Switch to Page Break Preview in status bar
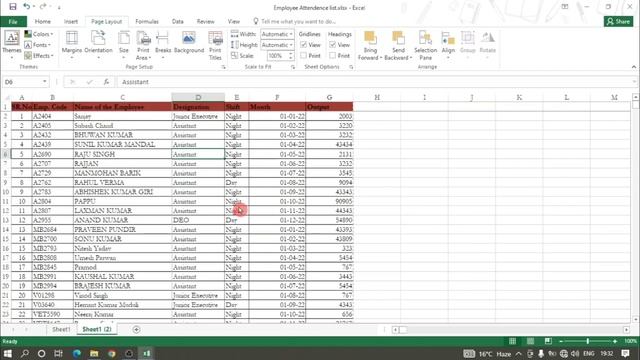Screen dimensions: 640x360 (548, 341)
